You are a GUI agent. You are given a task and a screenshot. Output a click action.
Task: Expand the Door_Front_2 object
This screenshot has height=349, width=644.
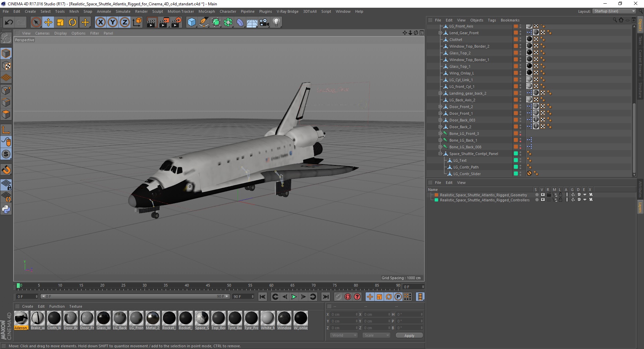[440, 107]
